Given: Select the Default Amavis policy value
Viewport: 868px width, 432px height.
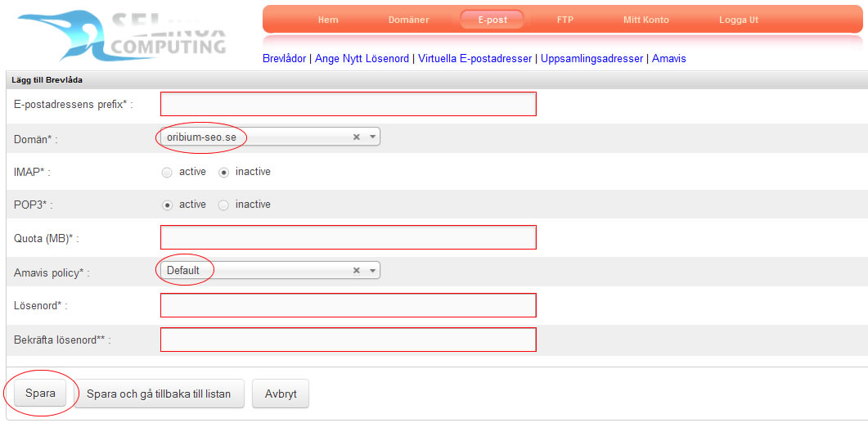Looking at the screenshot, I should pyautogui.click(x=182, y=270).
